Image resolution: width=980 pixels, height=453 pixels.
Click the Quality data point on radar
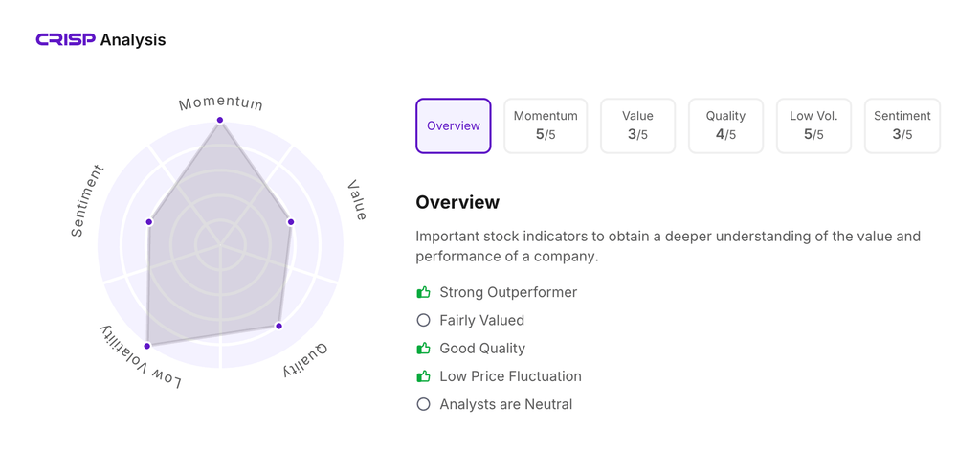(279, 327)
